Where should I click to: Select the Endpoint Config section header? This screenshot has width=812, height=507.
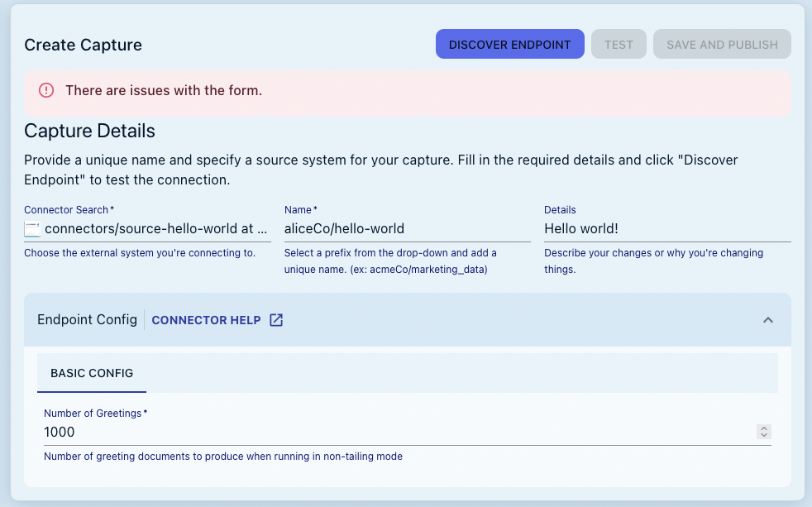87,319
